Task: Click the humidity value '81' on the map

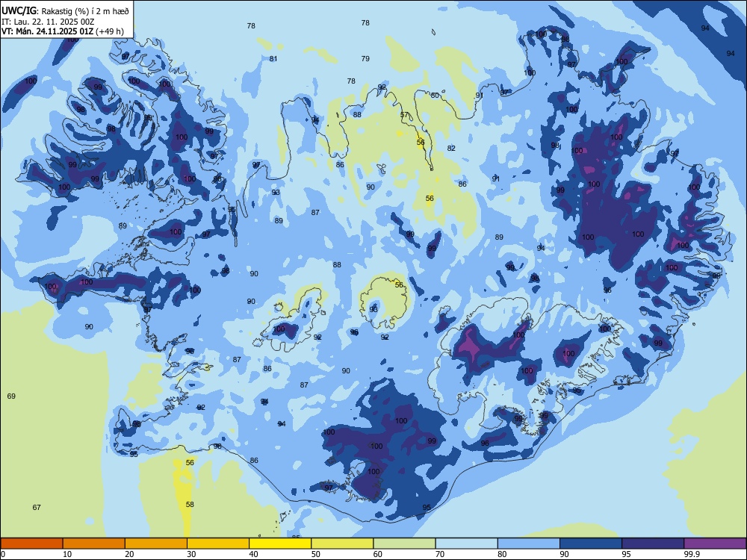Action: 273,59
